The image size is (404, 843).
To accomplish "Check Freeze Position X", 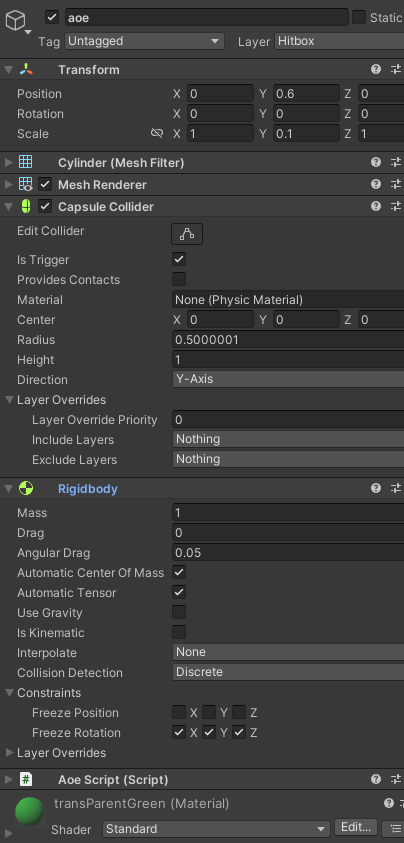I will (x=179, y=712).
